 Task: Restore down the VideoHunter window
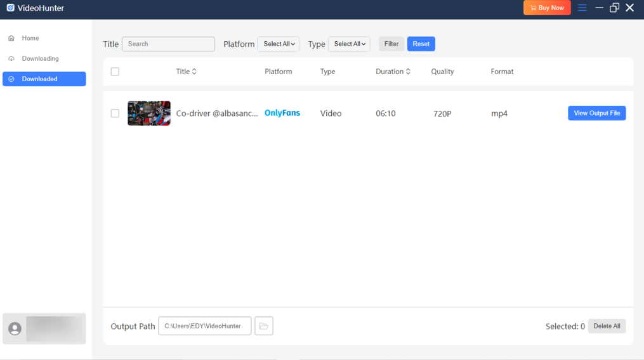click(614, 8)
